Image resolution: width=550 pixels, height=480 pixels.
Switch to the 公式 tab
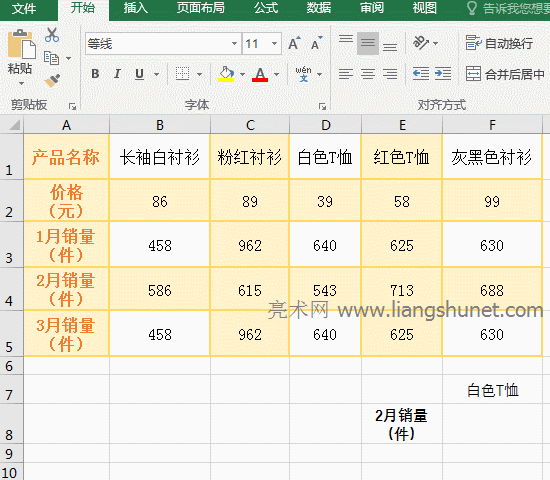point(266,8)
